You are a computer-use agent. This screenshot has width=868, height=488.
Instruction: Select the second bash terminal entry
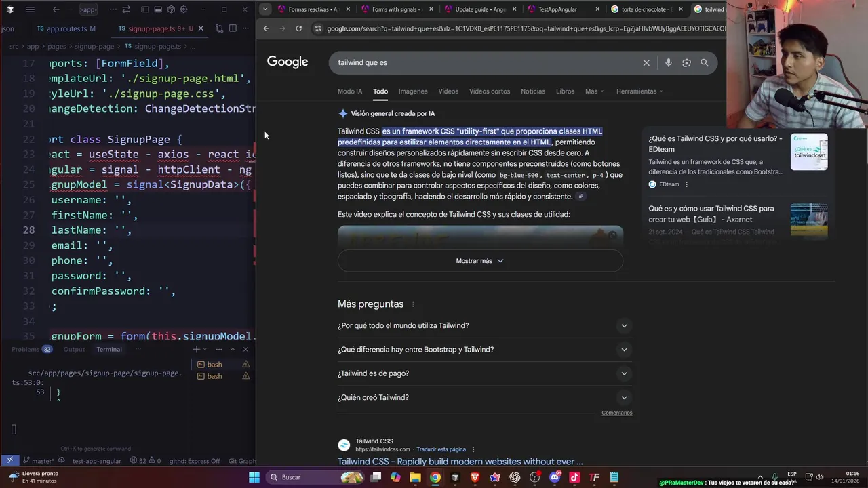[222, 375]
